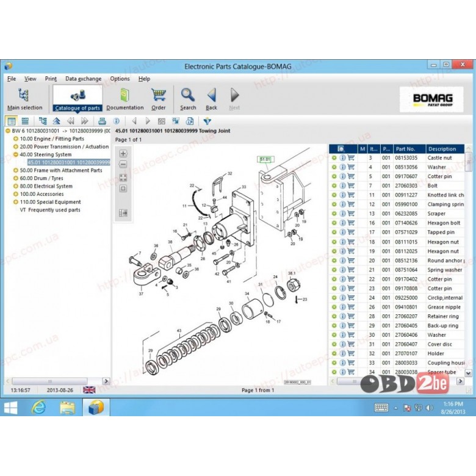Select VT Frequently used parts
The width and height of the screenshot is (476, 476).
[50, 210]
